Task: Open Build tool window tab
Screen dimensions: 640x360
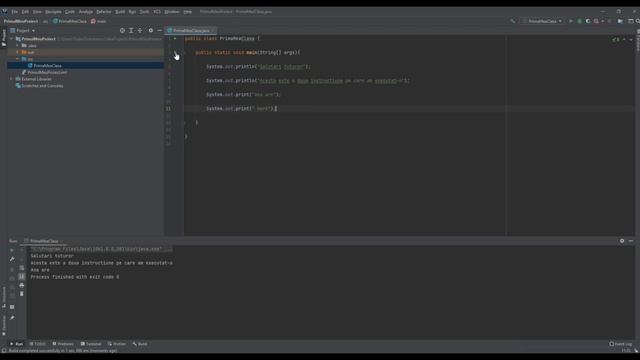Action: [140, 344]
